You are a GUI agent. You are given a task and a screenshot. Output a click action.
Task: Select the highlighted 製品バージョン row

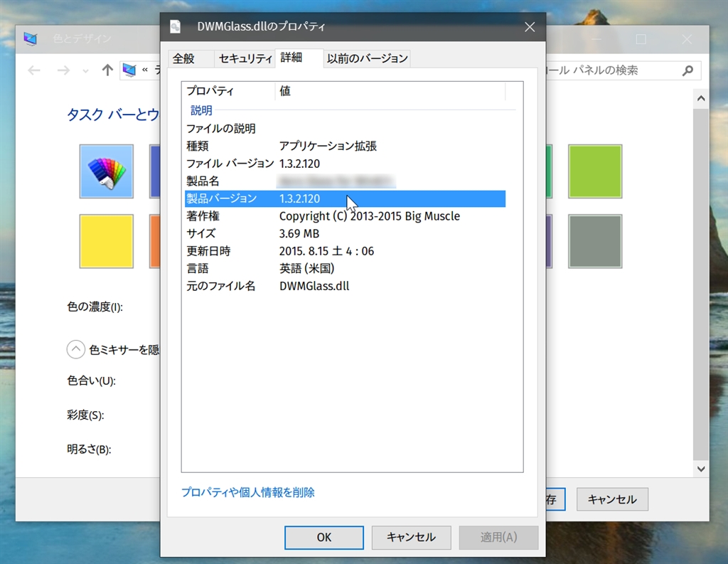345,199
